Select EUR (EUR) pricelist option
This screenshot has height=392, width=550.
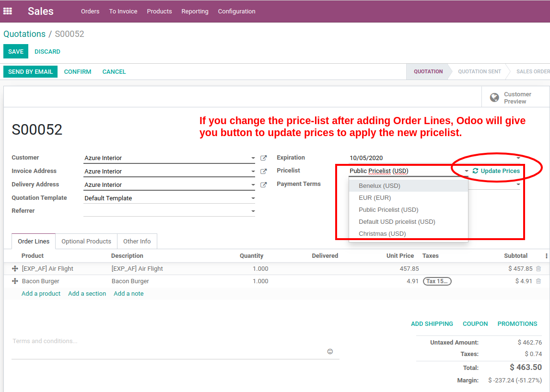(408, 198)
